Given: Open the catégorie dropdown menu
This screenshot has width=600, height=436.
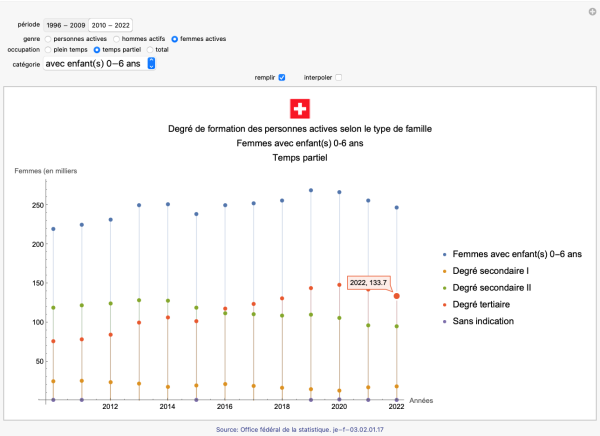Looking at the screenshot, I should [151, 63].
